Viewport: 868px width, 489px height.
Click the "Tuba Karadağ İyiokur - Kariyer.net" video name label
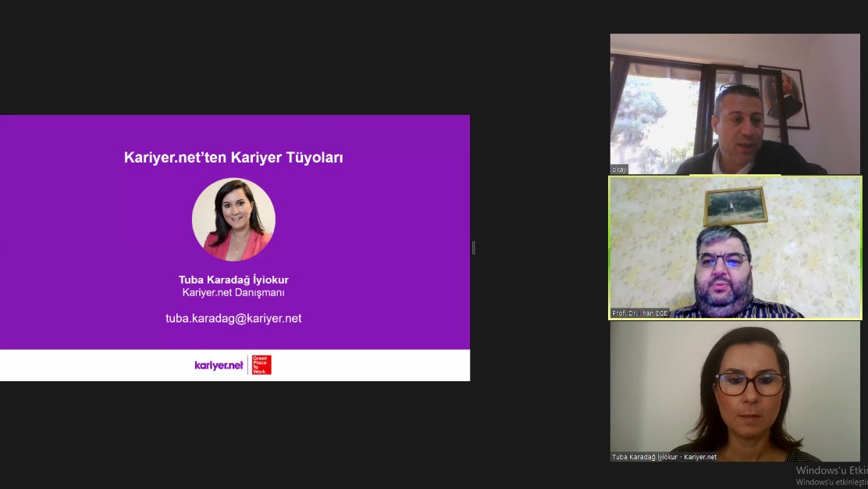[664, 457]
